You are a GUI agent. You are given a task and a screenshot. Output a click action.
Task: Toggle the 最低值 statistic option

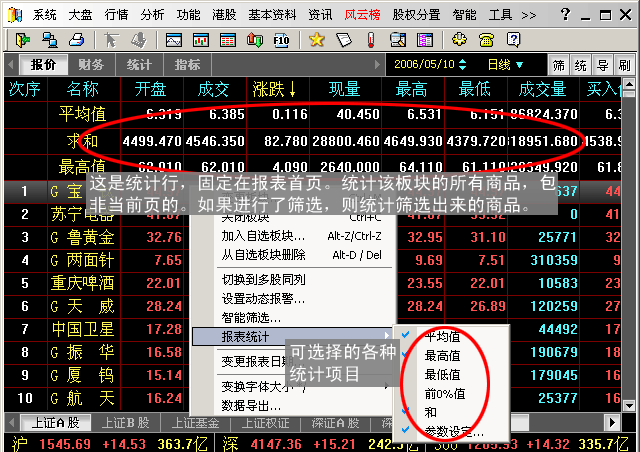pyautogui.click(x=442, y=374)
